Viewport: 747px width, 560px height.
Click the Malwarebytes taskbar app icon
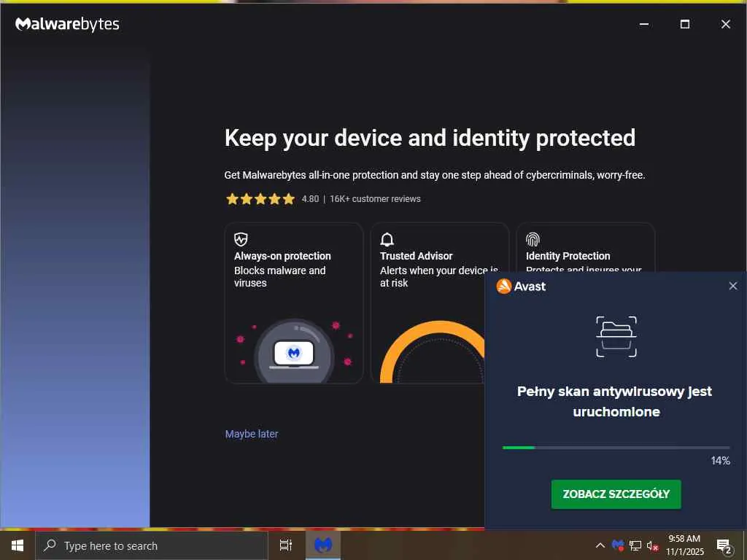point(322,545)
